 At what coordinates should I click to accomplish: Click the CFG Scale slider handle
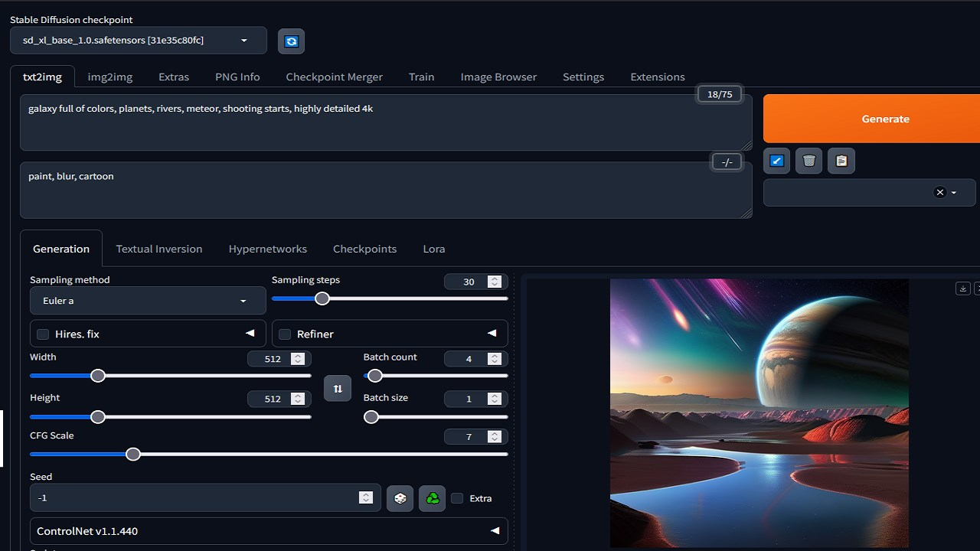(x=133, y=455)
